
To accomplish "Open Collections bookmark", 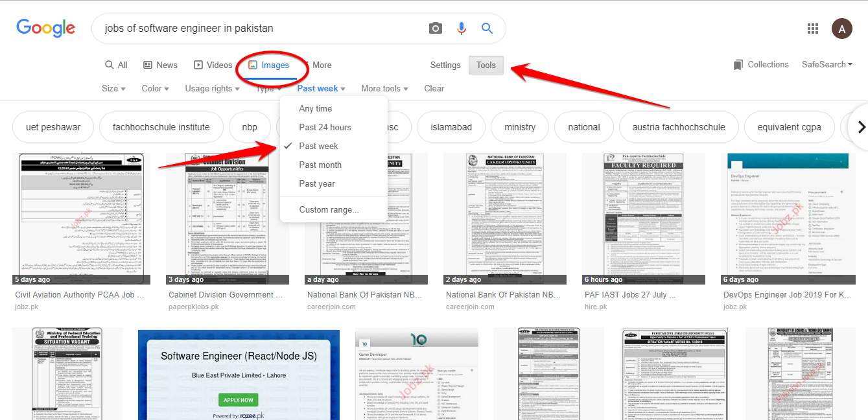I will point(761,65).
